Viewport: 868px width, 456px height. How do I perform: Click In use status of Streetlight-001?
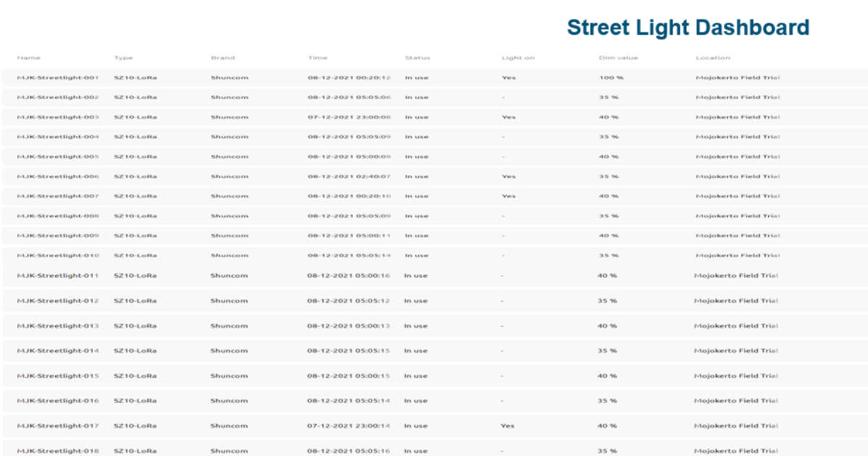pyautogui.click(x=417, y=77)
